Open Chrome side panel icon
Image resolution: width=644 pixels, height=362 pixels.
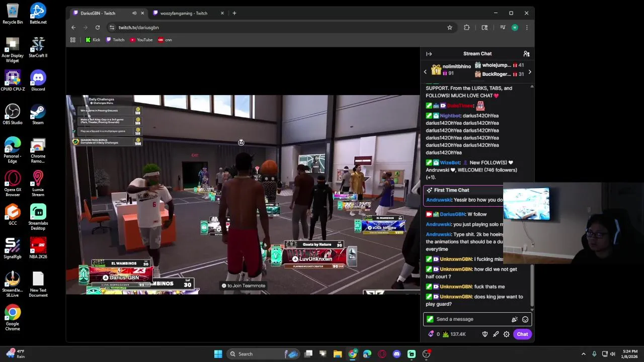tap(485, 28)
